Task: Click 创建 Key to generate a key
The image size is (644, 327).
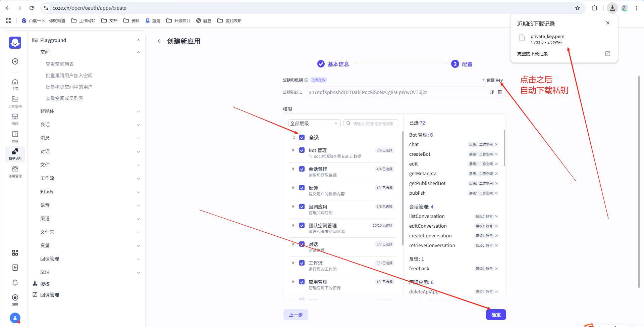Action: [x=492, y=80]
